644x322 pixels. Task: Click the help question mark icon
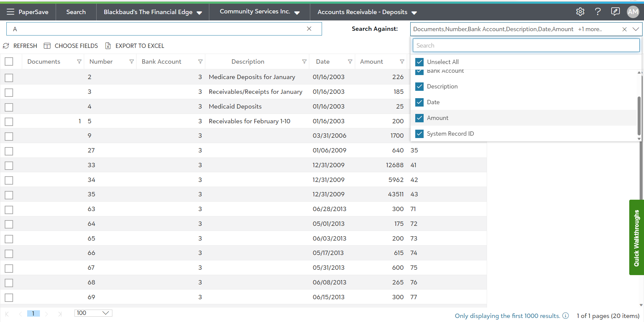598,12
